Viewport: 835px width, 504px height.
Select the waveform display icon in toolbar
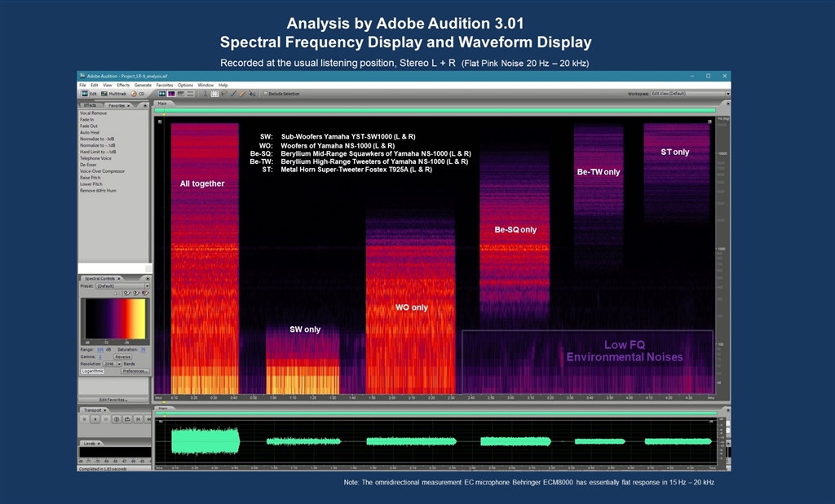pyautogui.click(x=162, y=94)
